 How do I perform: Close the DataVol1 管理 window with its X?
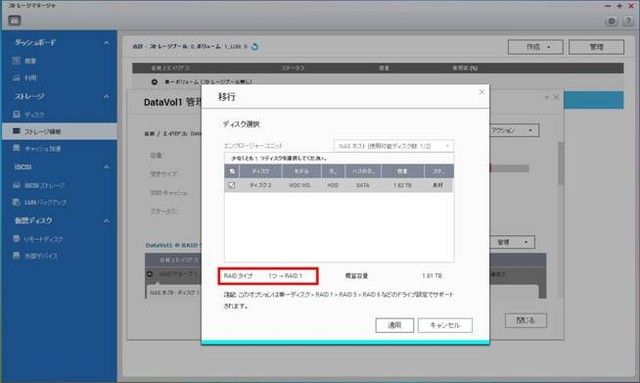point(556,97)
